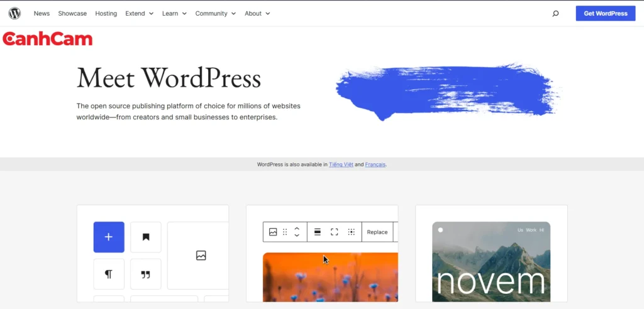This screenshot has width=644, height=309.
Task: Click the drag handle dots icon
Action: click(285, 232)
